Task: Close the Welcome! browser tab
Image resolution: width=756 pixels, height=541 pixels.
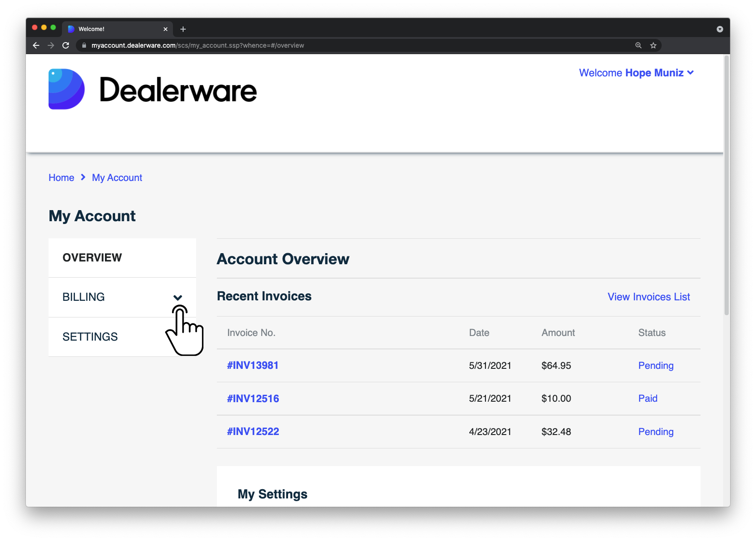Action: pos(166,29)
